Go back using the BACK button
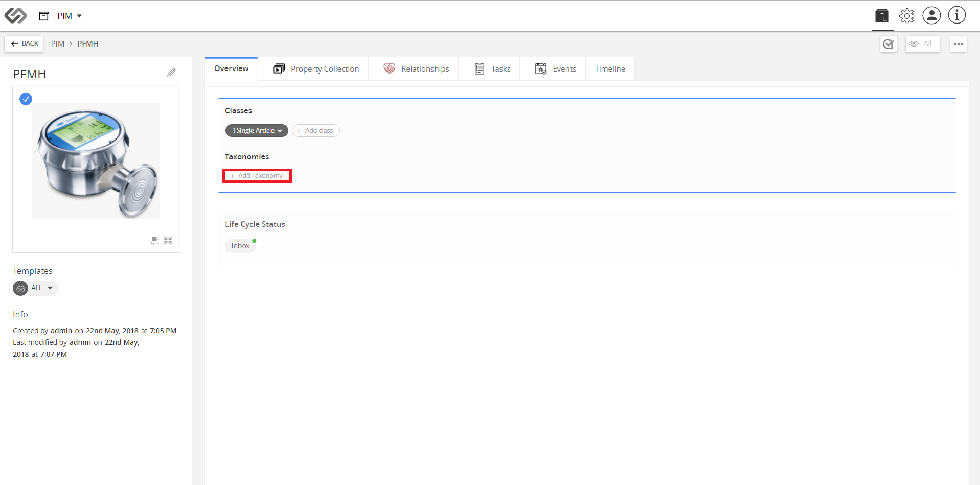980x485 pixels. point(25,44)
